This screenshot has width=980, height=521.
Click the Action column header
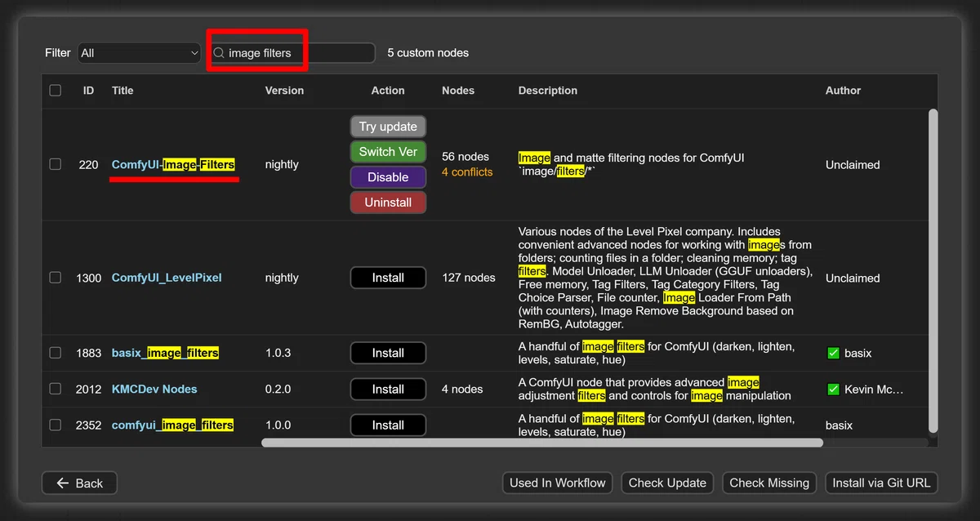(x=388, y=91)
